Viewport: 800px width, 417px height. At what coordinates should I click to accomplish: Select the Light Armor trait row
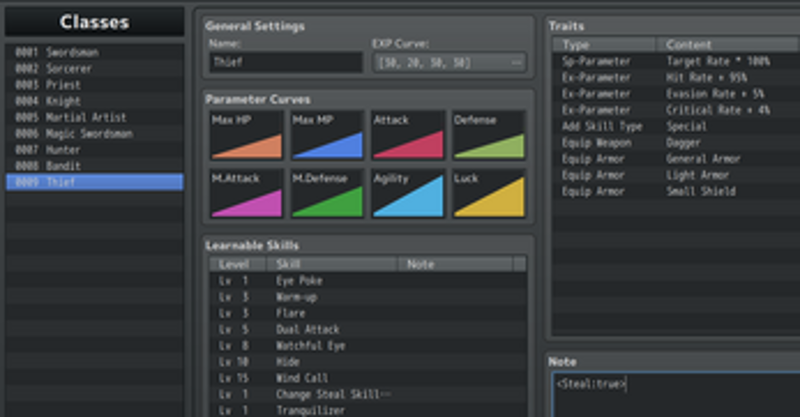pyautogui.click(x=677, y=175)
